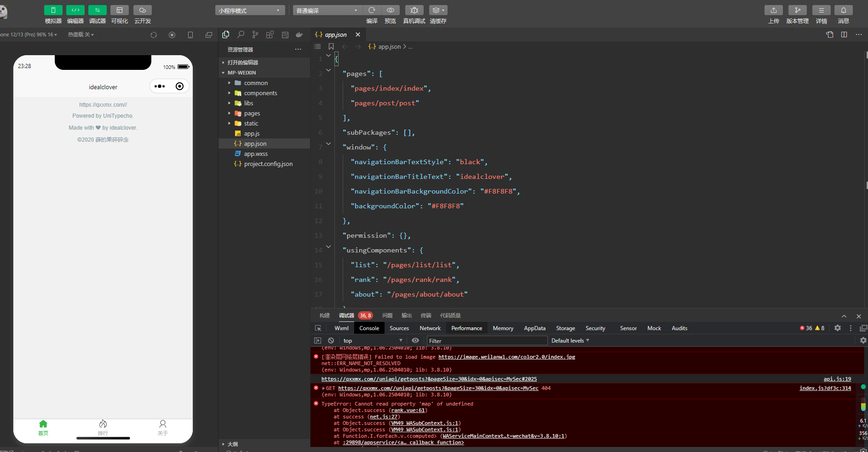Open the Docker whale icon in sidebar
This screenshot has width=868, height=452.
[x=299, y=34]
